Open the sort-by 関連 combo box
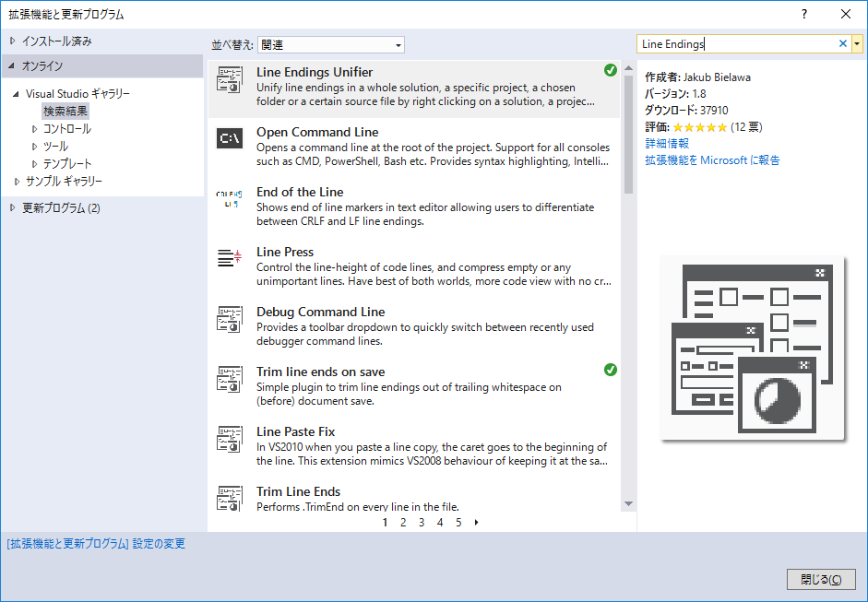This screenshot has height=602, width=868. pyautogui.click(x=331, y=45)
